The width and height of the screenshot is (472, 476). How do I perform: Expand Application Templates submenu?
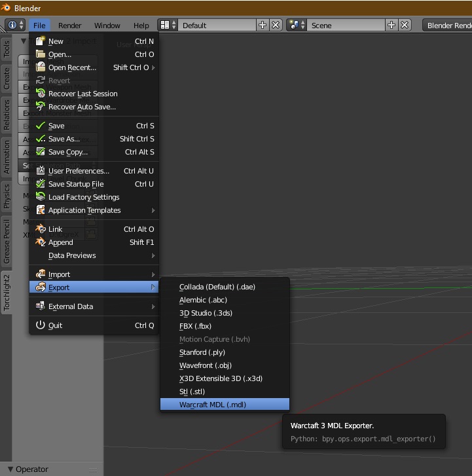[94, 210]
